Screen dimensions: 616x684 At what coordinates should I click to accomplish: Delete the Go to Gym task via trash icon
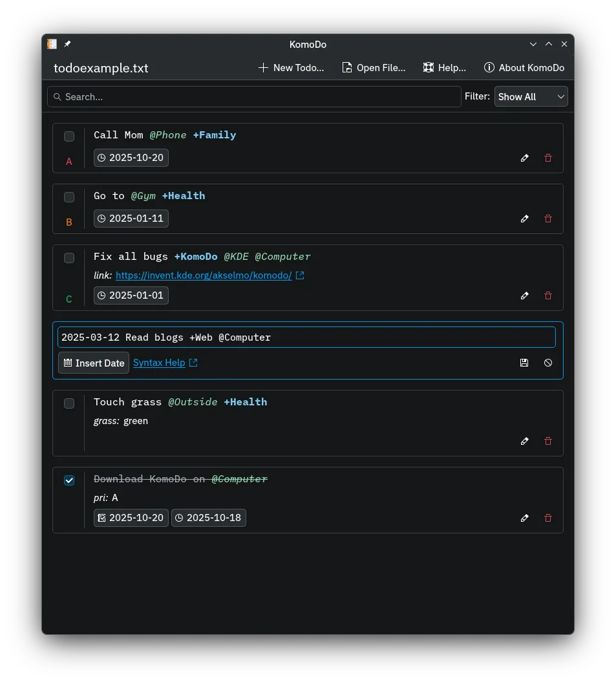pos(547,219)
